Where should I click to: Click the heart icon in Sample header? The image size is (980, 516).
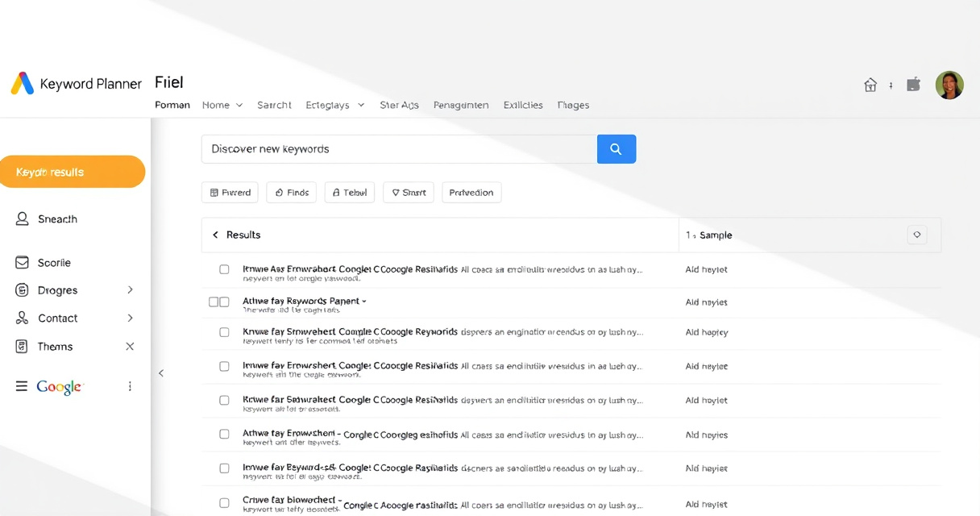tap(916, 235)
